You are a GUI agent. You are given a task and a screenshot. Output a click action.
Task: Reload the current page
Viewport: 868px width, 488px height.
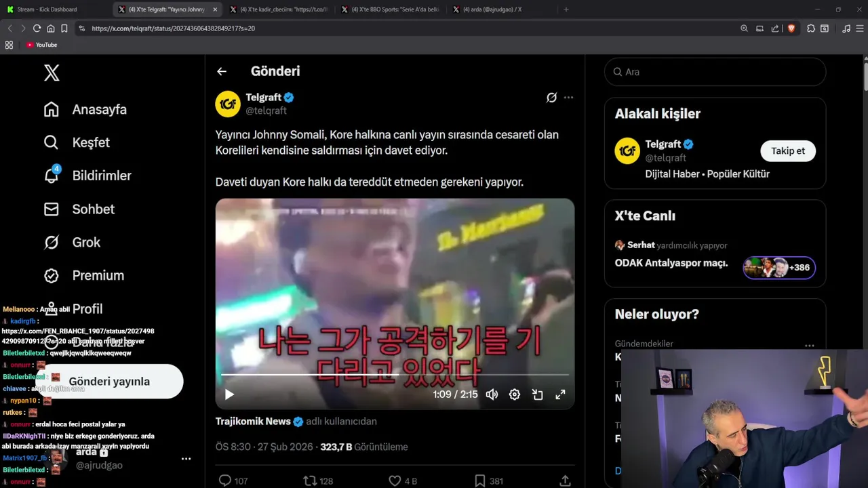coord(37,28)
